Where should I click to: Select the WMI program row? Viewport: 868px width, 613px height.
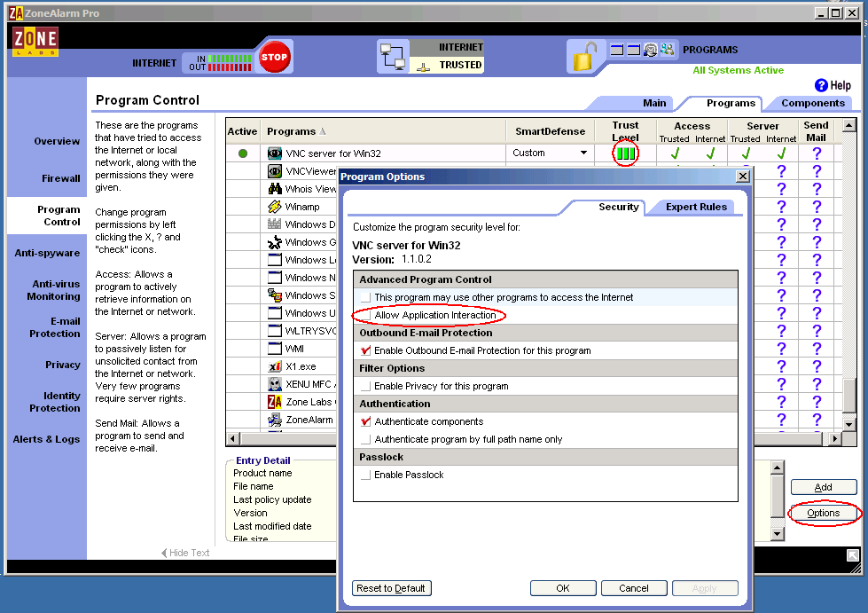(x=281, y=349)
